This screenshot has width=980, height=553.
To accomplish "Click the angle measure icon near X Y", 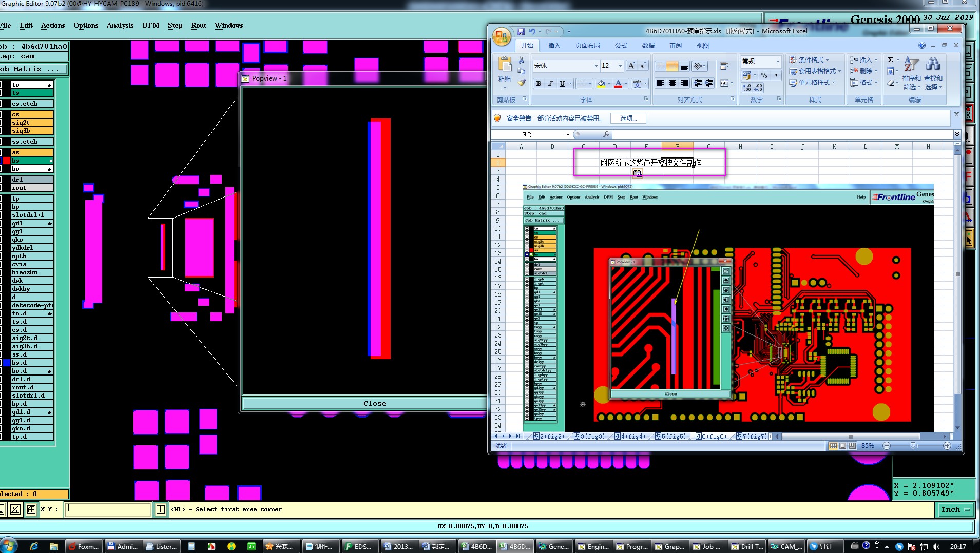I will click(15, 509).
